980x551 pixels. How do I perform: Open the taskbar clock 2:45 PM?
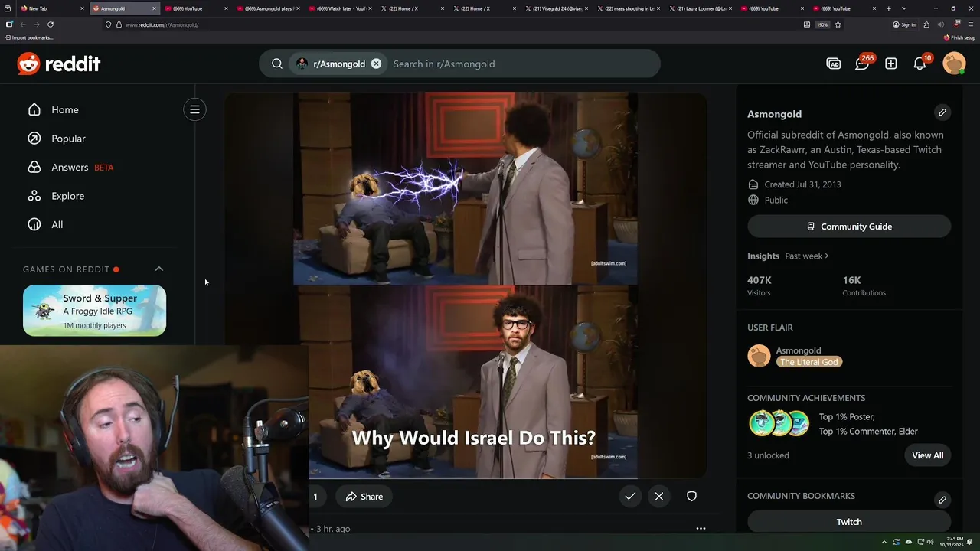pos(952,542)
